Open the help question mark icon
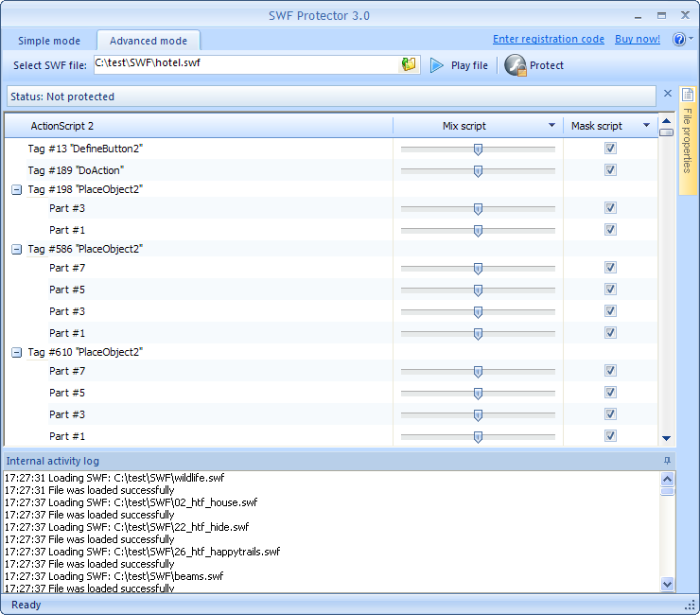This screenshot has height=615, width=700. coord(678,40)
